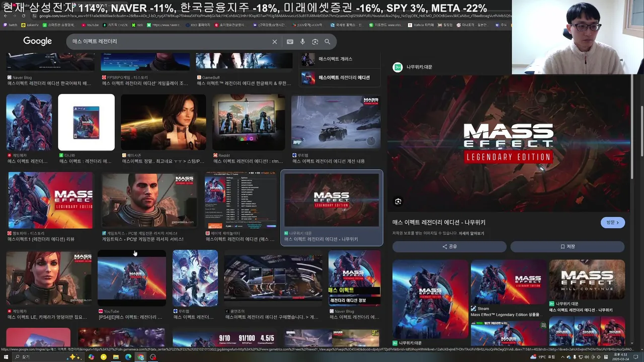Image resolution: width=644 pixels, height=362 pixels.
Task: Open the Twitch bookmark
Action: point(10,25)
